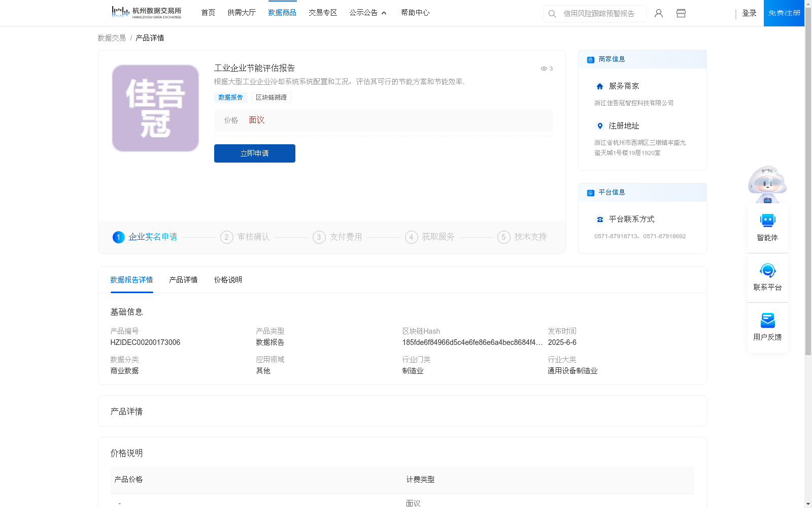This screenshot has height=508, width=812.
Task: Click industry value 通用设备制造业
Action: click(572, 371)
